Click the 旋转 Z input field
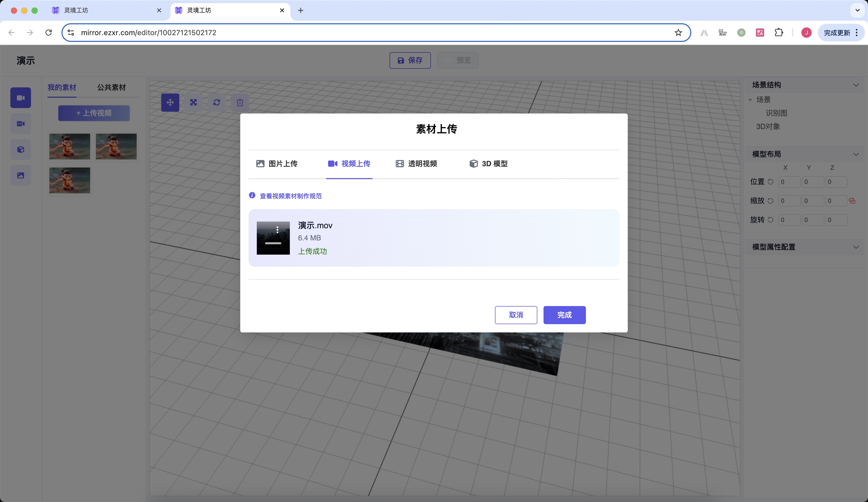The width and height of the screenshot is (868, 502). pyautogui.click(x=836, y=220)
